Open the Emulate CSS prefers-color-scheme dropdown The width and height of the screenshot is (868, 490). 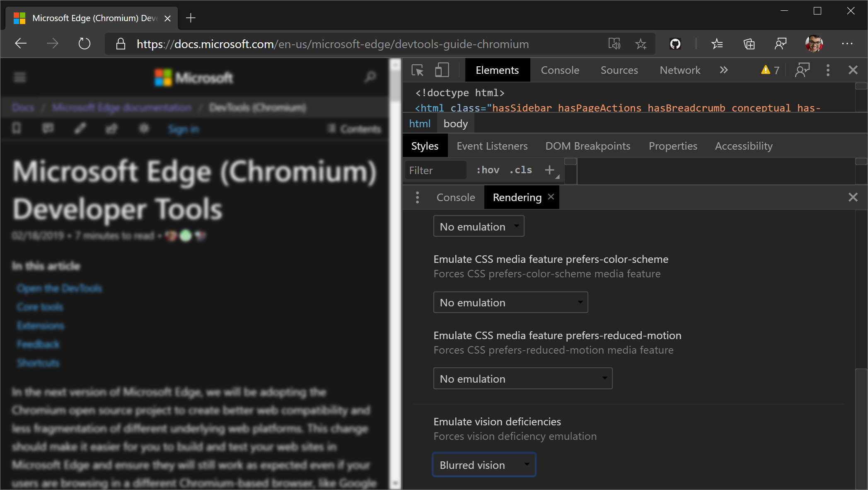coord(510,302)
